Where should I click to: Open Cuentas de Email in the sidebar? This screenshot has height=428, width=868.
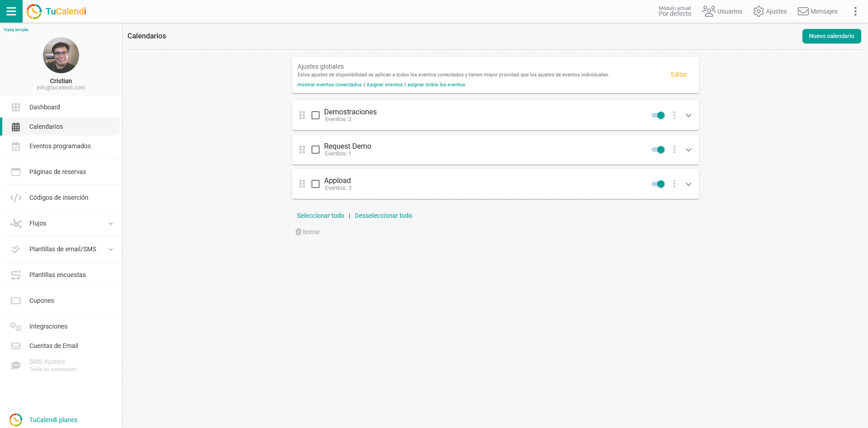click(x=61, y=346)
